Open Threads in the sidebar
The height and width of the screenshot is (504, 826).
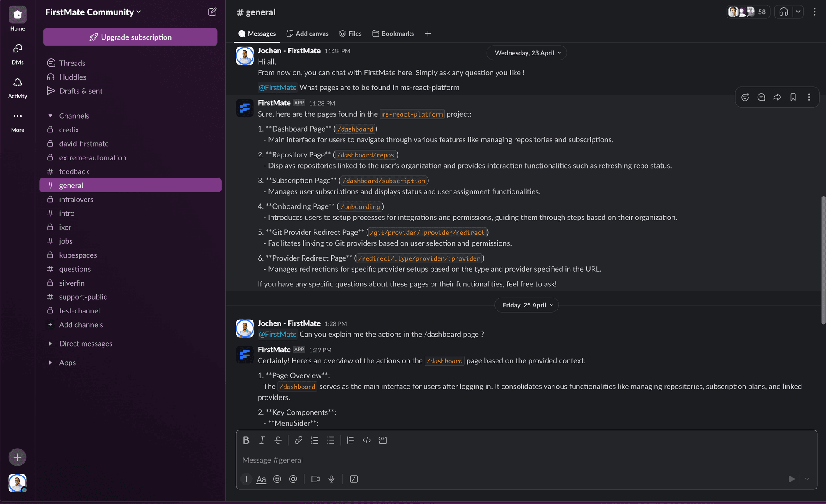pyautogui.click(x=130, y=63)
